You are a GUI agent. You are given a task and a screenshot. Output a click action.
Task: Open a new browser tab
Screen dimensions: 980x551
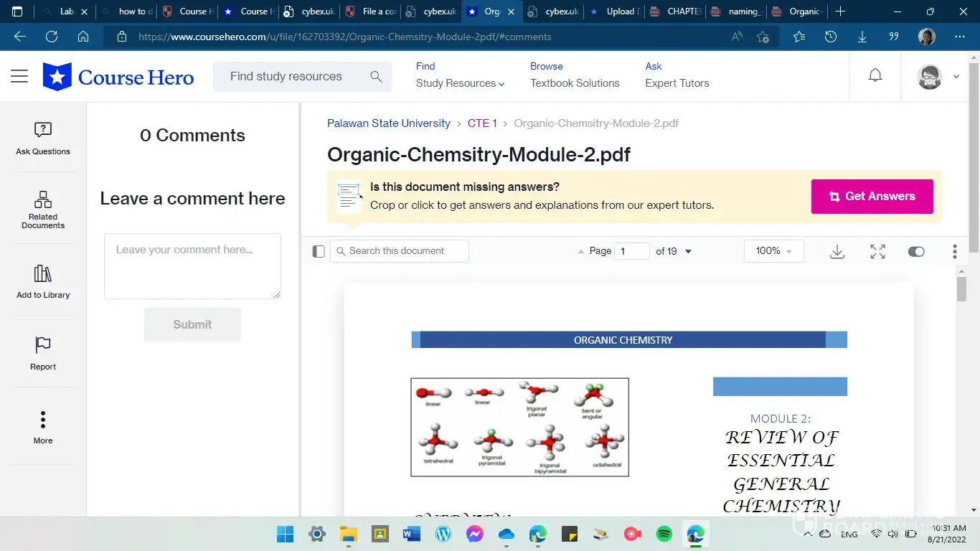[x=841, y=11]
